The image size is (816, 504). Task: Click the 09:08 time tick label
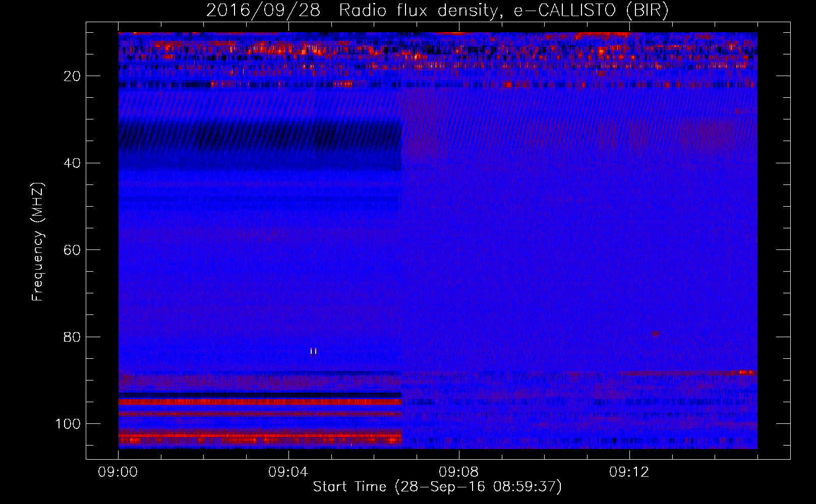coord(459,472)
